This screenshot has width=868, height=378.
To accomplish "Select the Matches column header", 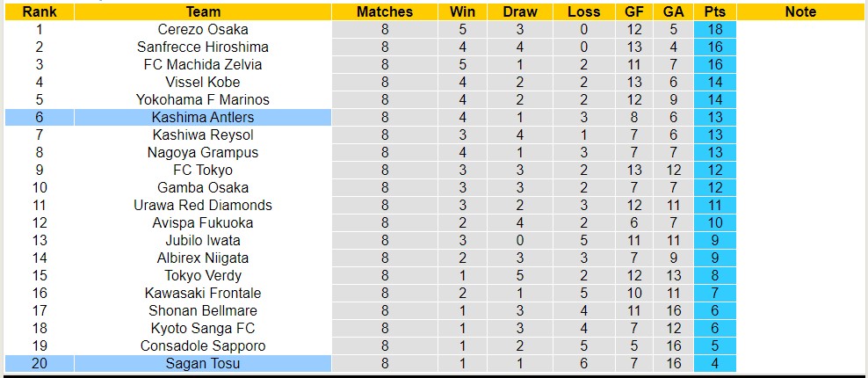I will click(x=385, y=11).
